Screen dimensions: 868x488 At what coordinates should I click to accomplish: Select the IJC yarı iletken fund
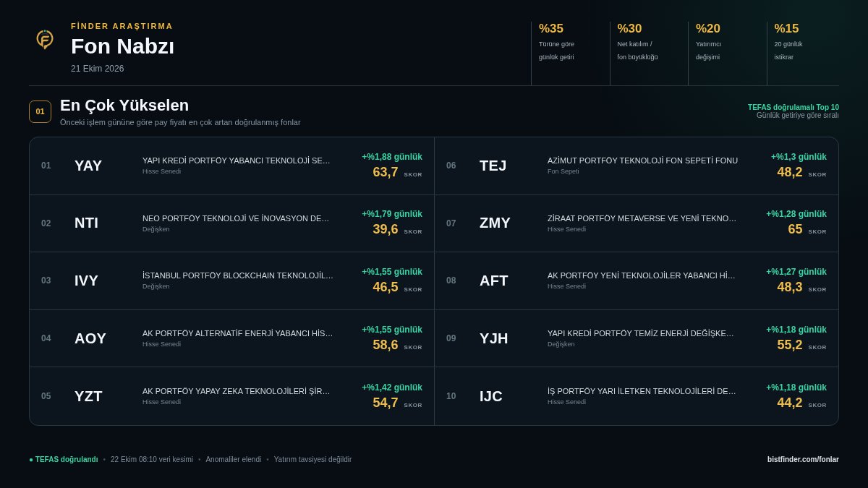click(637, 396)
